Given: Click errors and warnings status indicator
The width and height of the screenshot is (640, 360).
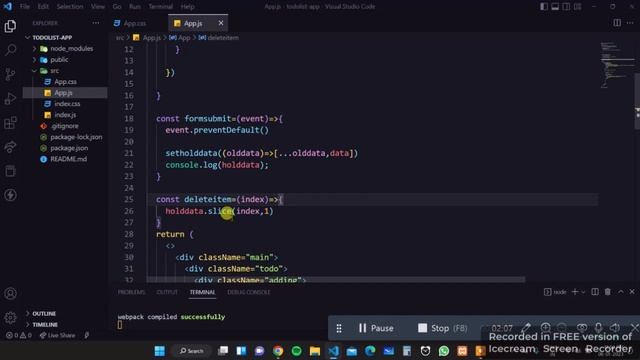Looking at the screenshot, I should pyautogui.click(x=19, y=336).
